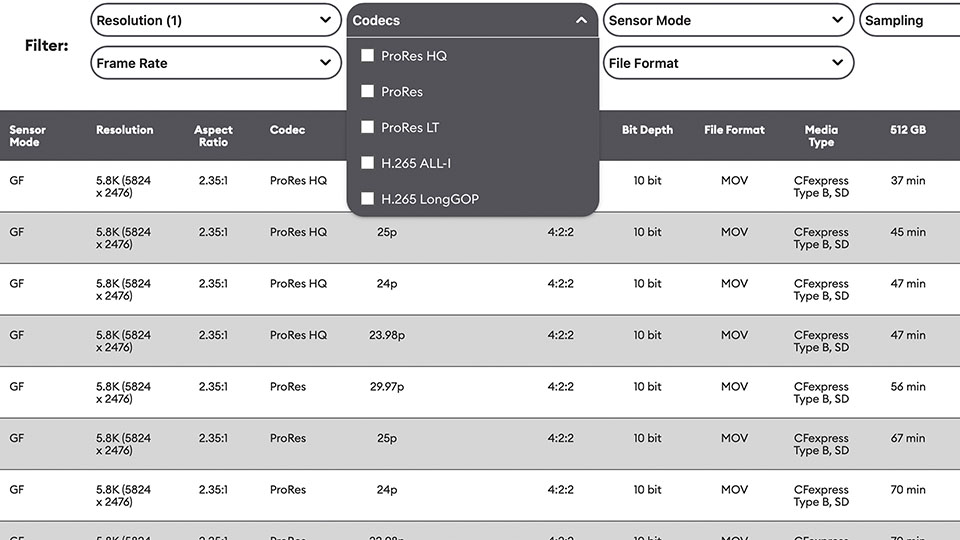Click the Codec column header

tap(287, 130)
